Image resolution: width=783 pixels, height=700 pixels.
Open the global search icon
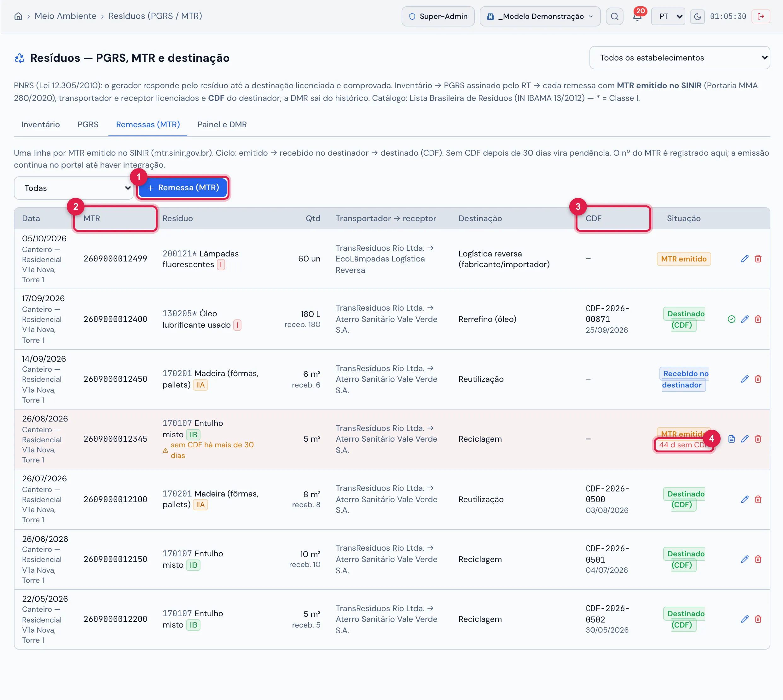point(614,16)
